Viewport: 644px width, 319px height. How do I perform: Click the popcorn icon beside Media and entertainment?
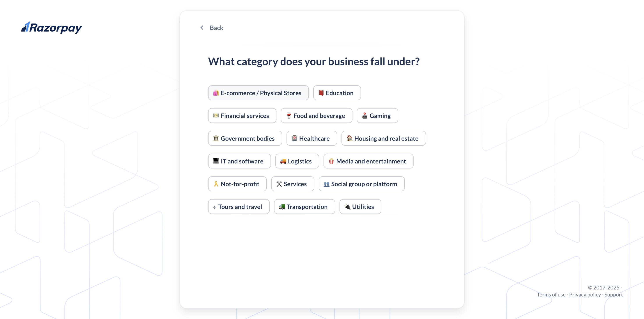tap(331, 161)
